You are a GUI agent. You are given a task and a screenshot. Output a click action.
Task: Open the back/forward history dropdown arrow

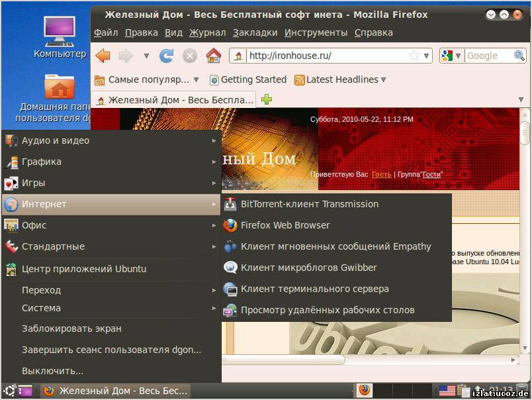pyautogui.click(x=146, y=56)
